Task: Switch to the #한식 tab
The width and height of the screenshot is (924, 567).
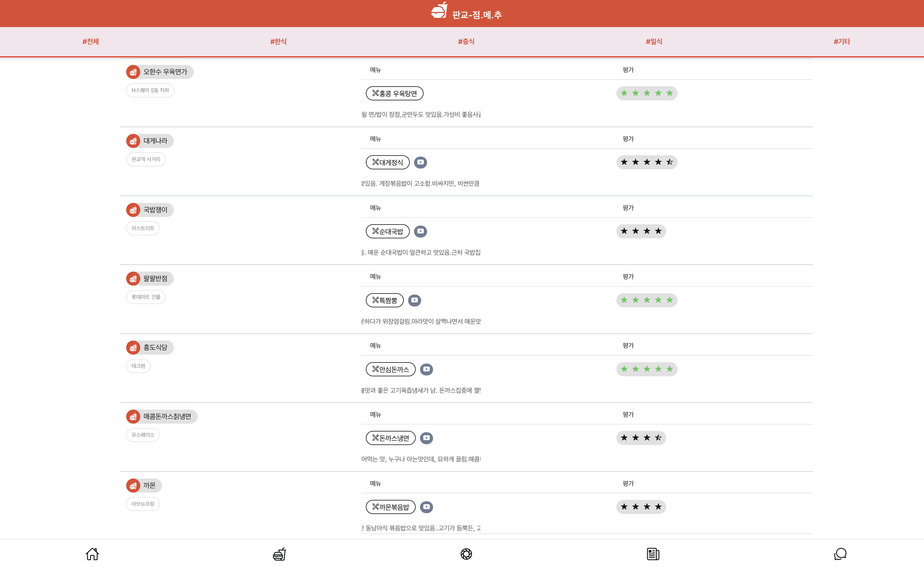Action: (x=278, y=42)
